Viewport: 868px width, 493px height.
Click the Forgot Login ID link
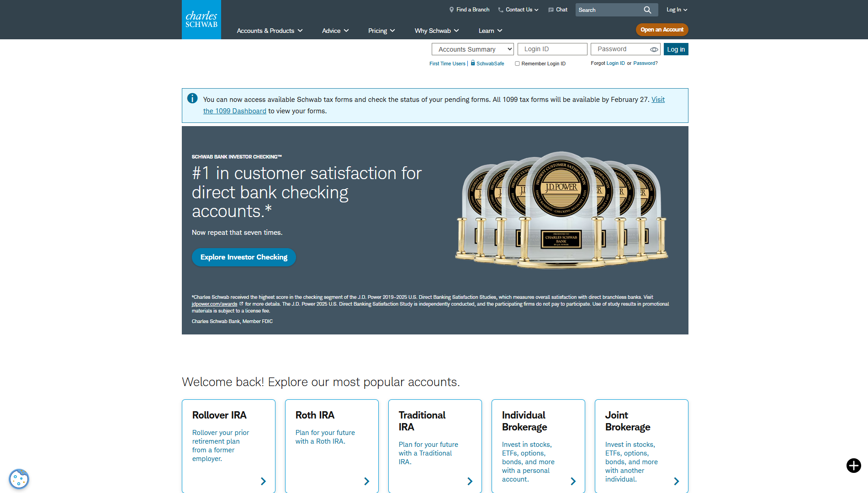point(615,63)
